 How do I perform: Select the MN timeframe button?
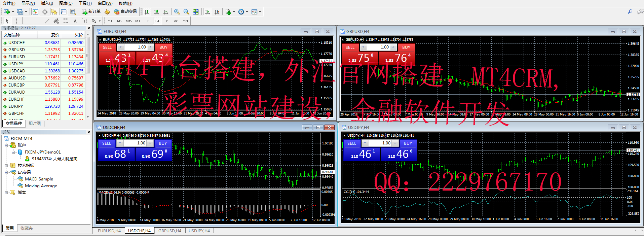pos(185,21)
